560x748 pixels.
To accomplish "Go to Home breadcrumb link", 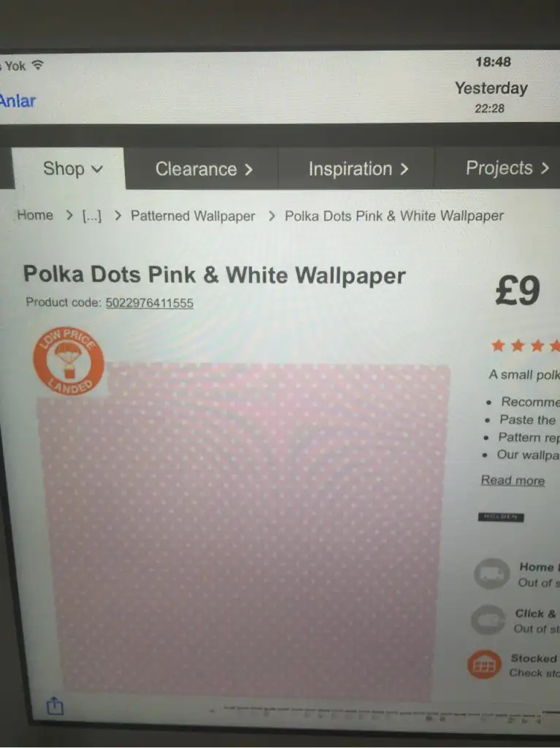I will point(35,215).
